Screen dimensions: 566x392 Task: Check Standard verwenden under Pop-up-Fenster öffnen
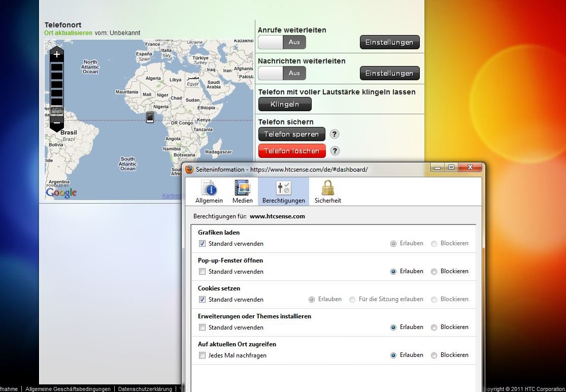tap(202, 272)
